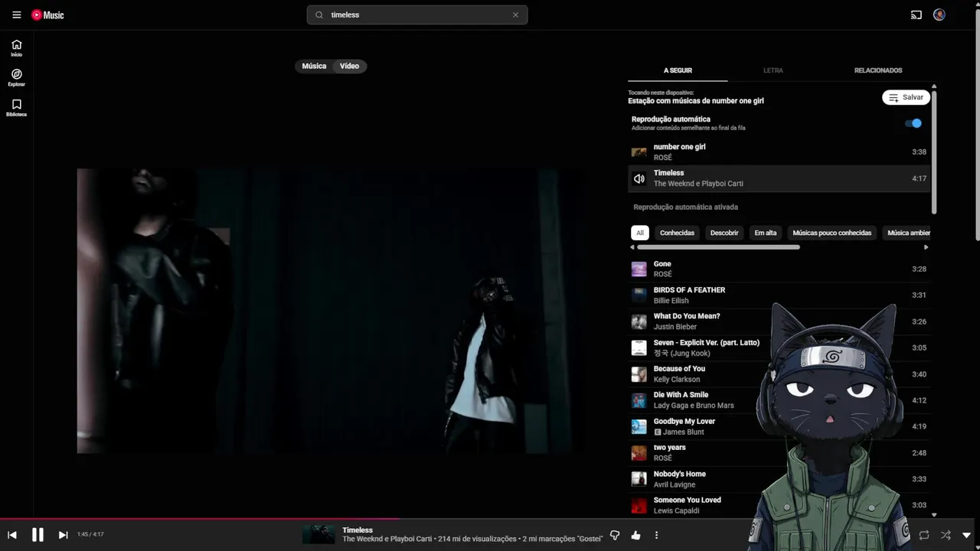Screen dimensions: 980x551
Task: Like the song Timeless
Action: [x=635, y=535]
